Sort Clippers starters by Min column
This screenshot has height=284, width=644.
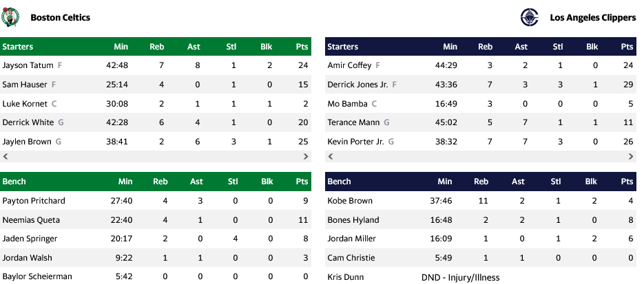click(x=450, y=47)
